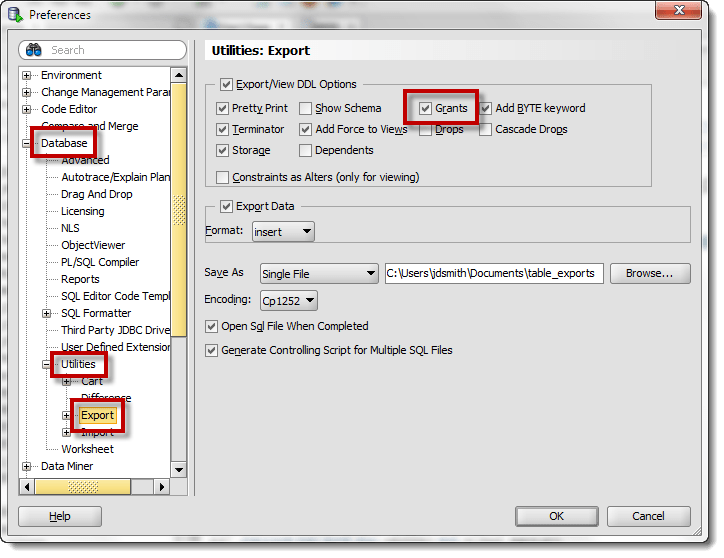The image size is (724, 558).
Task: Click the tree scroll down arrow
Action: pyautogui.click(x=179, y=470)
